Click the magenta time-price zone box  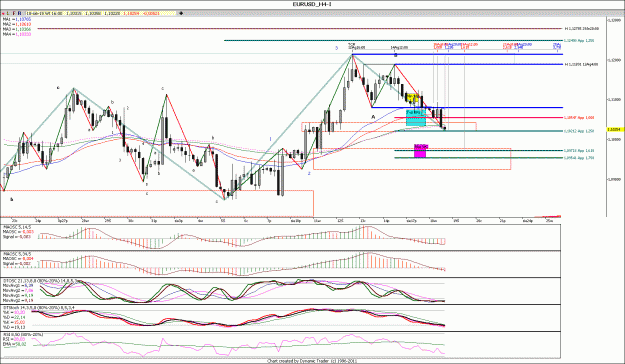pyautogui.click(x=420, y=151)
